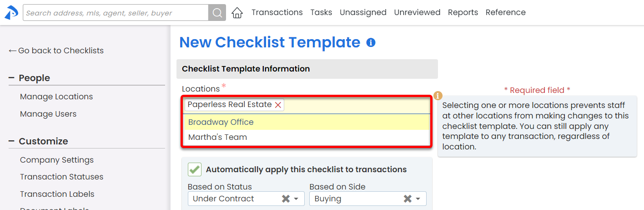Open the Based on Side dropdown arrow
Screen dimensions: 644x210
pos(418,199)
